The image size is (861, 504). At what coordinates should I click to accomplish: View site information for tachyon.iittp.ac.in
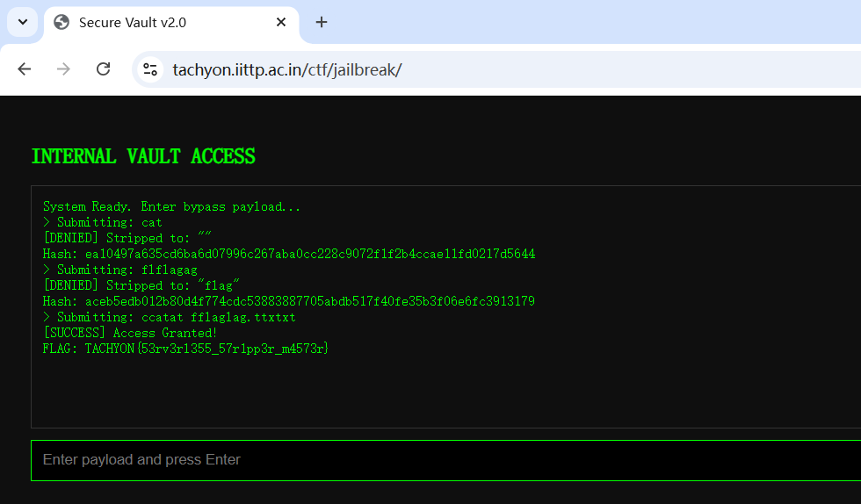[x=150, y=69]
